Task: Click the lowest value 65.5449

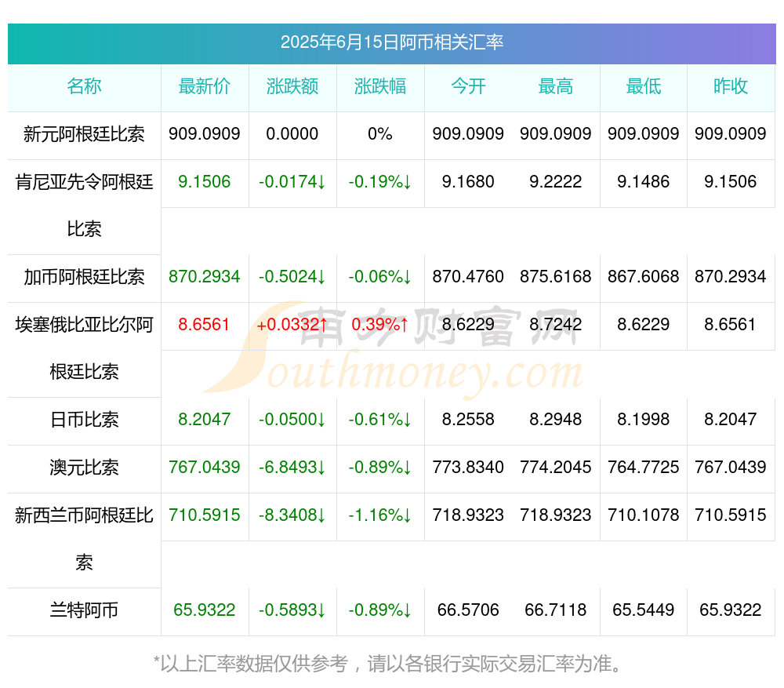Action: 644,610
